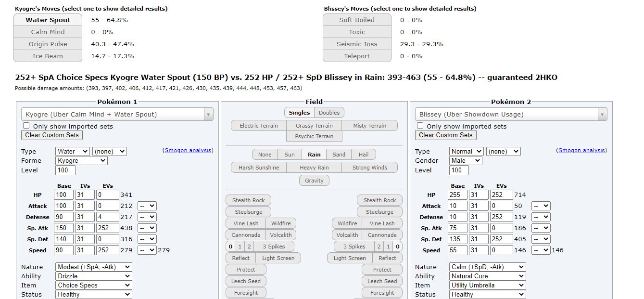Check 'Only show imported sets' under Pokémon 1
Screen dimensions: 644x299
26,126
